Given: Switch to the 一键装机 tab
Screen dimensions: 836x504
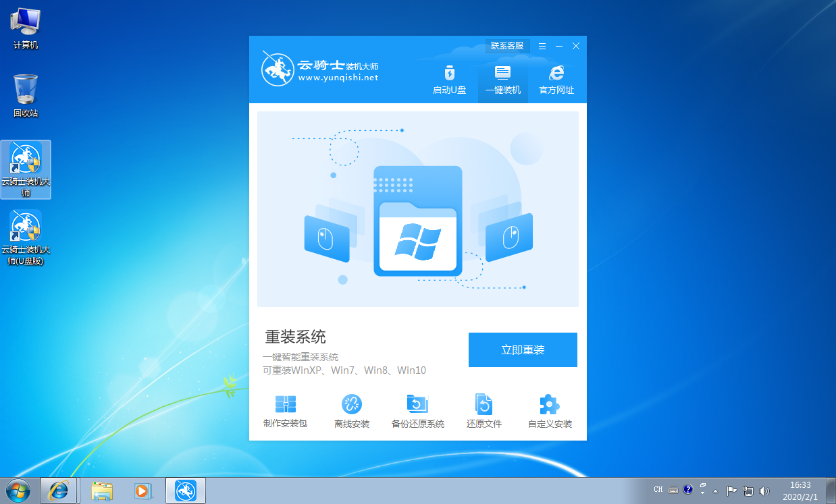Looking at the screenshot, I should click(x=503, y=80).
